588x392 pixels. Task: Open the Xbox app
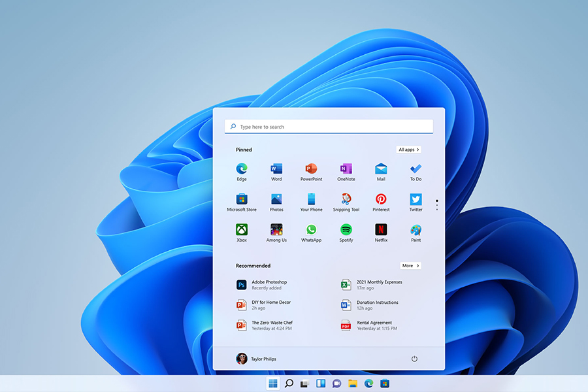(x=242, y=230)
